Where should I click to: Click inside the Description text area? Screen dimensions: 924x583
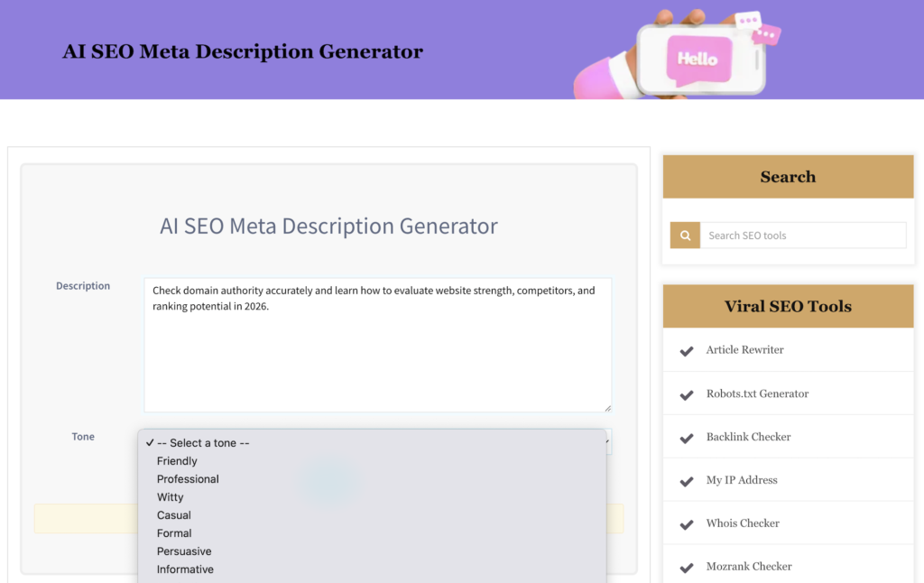(377, 343)
